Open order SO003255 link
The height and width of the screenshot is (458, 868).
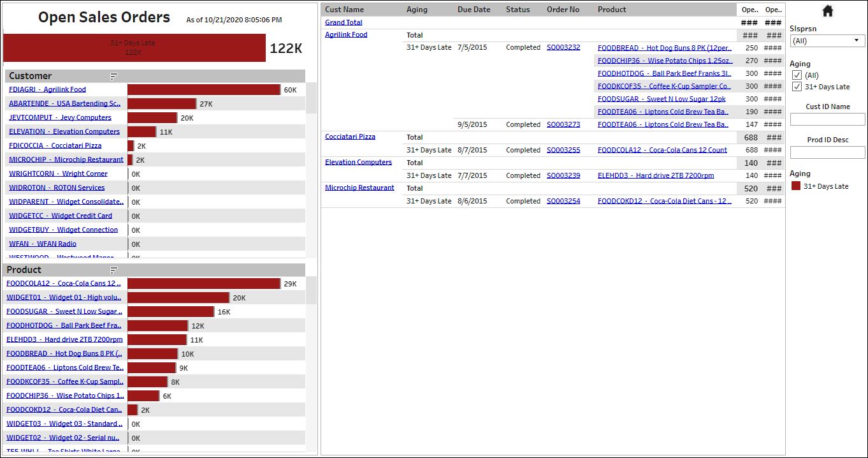click(563, 150)
